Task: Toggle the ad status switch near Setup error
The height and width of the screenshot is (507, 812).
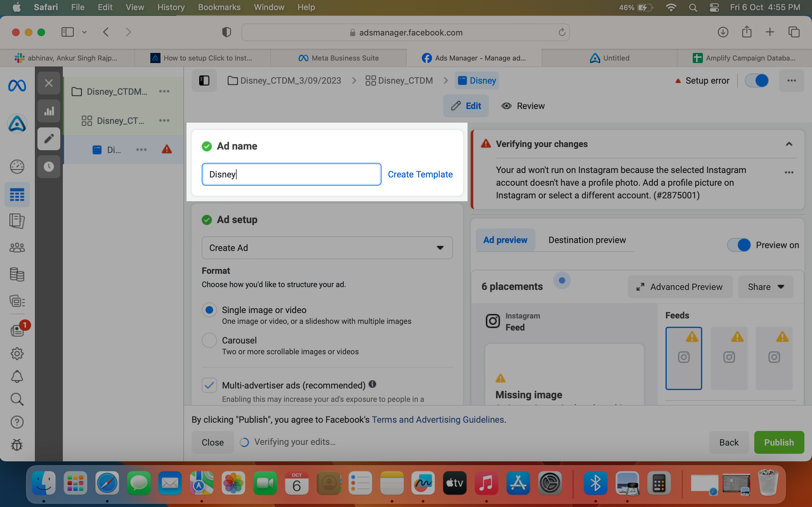Action: (x=756, y=80)
